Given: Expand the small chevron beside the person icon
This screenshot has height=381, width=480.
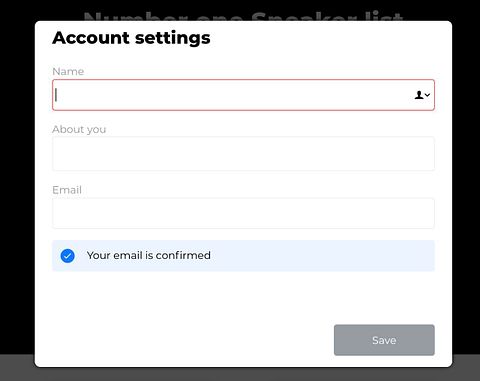Looking at the screenshot, I should pos(427,95).
